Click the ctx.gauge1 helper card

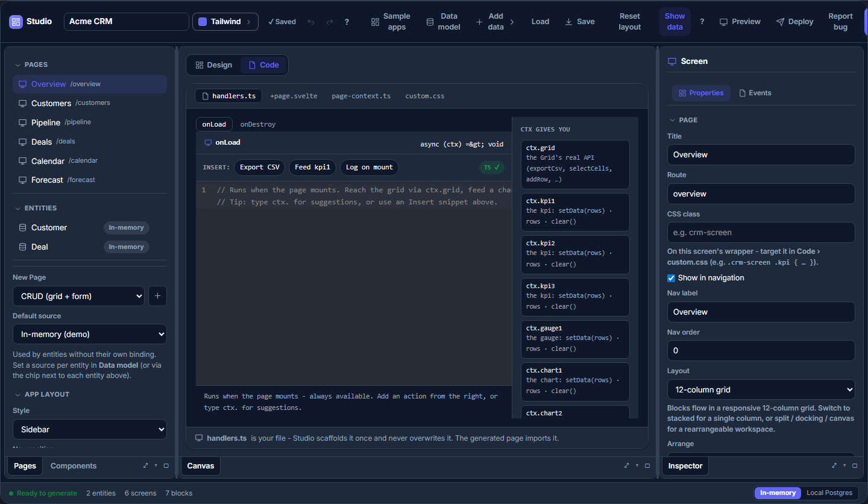coord(575,339)
